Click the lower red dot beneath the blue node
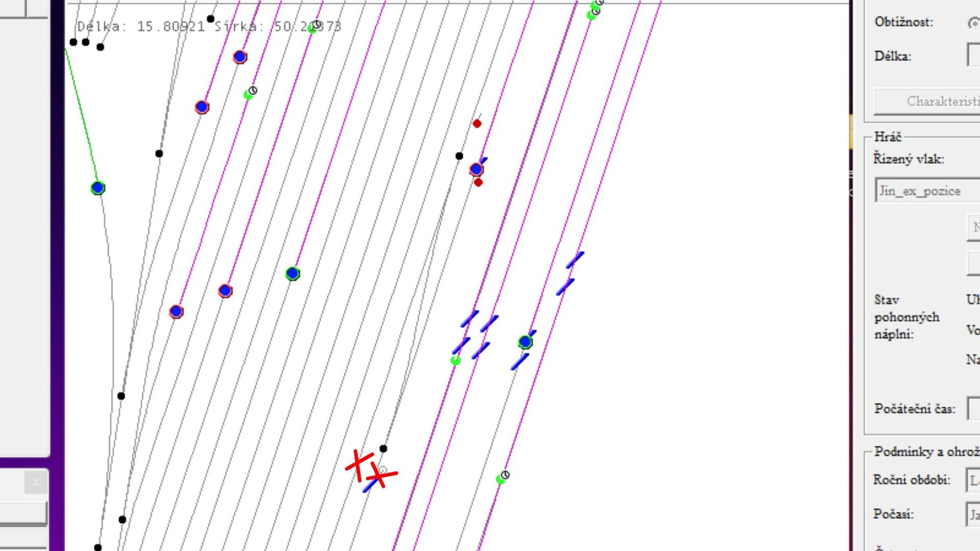The width and height of the screenshot is (980, 551). [x=478, y=182]
